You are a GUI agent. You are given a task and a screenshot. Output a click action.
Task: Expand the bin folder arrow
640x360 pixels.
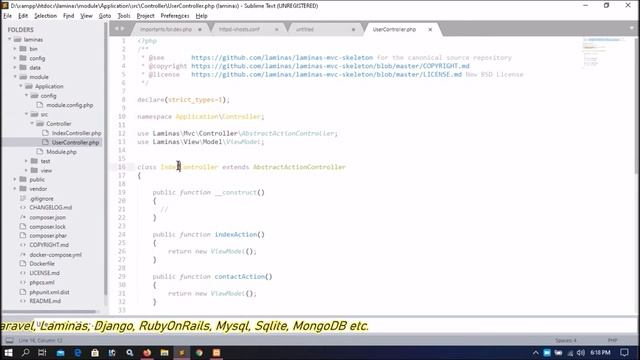tap(15, 49)
